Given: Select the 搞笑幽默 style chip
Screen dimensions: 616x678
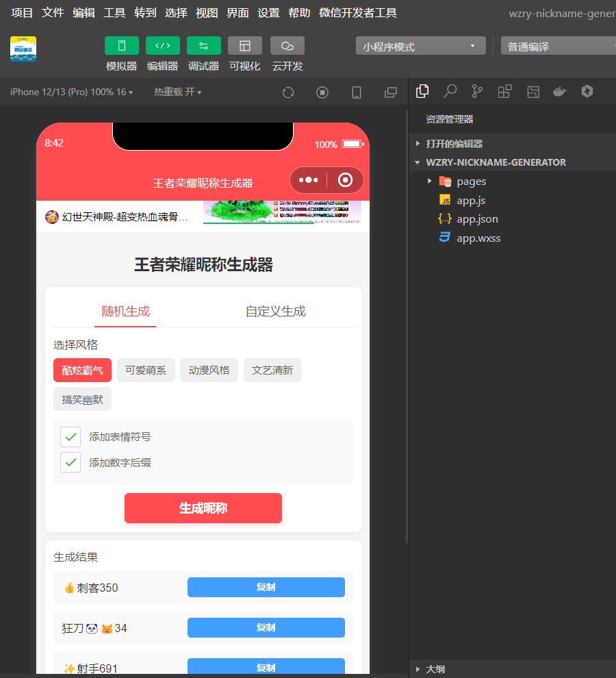Looking at the screenshot, I should click(83, 399).
